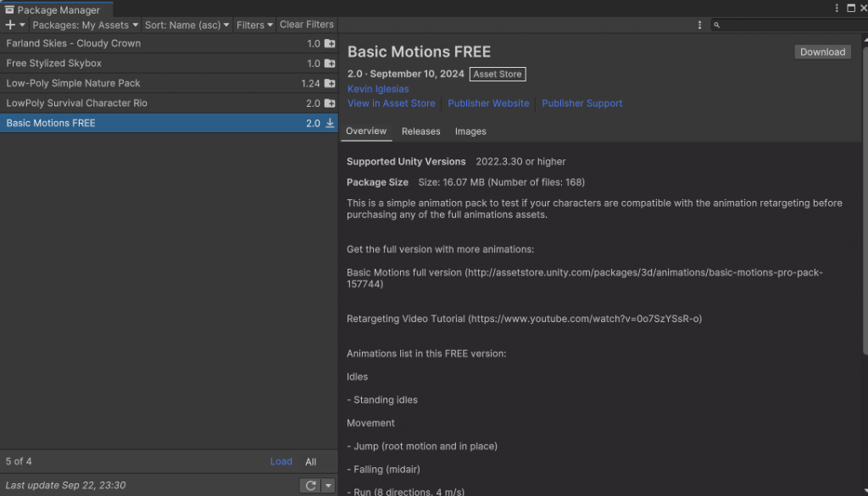Open the Publisher Website link
The height and width of the screenshot is (496, 868).
[x=488, y=103]
